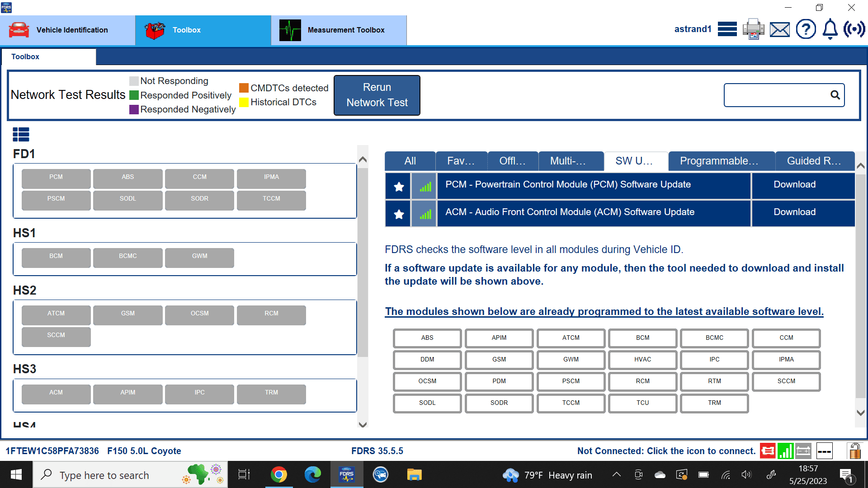Click the padlock icon in the status bar

pyautogui.click(x=854, y=450)
